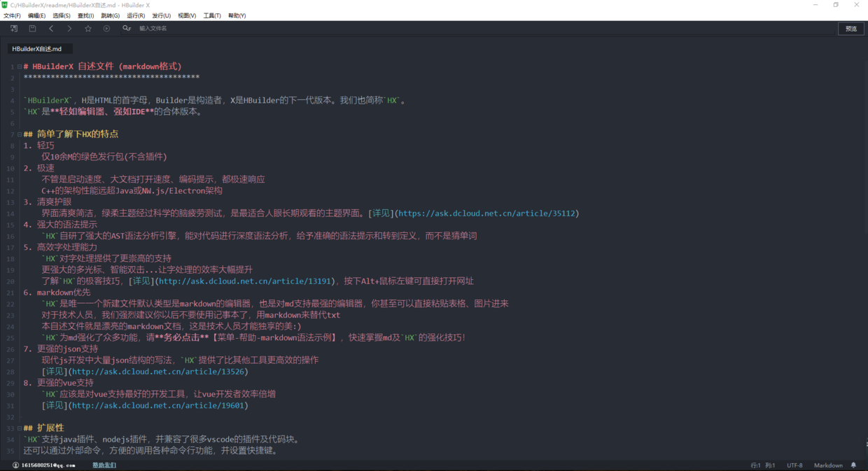Click the UTF-8 encoding selector
The width and height of the screenshot is (868, 471).
(794, 465)
